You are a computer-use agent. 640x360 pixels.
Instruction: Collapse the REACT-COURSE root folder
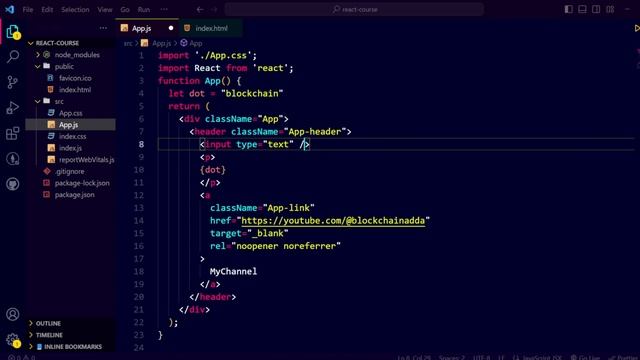(x=31, y=43)
